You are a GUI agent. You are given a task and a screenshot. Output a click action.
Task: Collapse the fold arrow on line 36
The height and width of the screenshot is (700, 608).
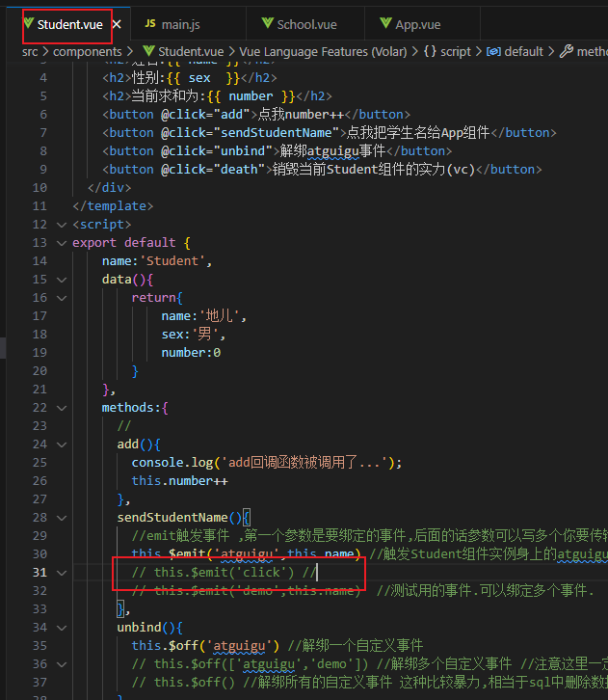coord(62,664)
